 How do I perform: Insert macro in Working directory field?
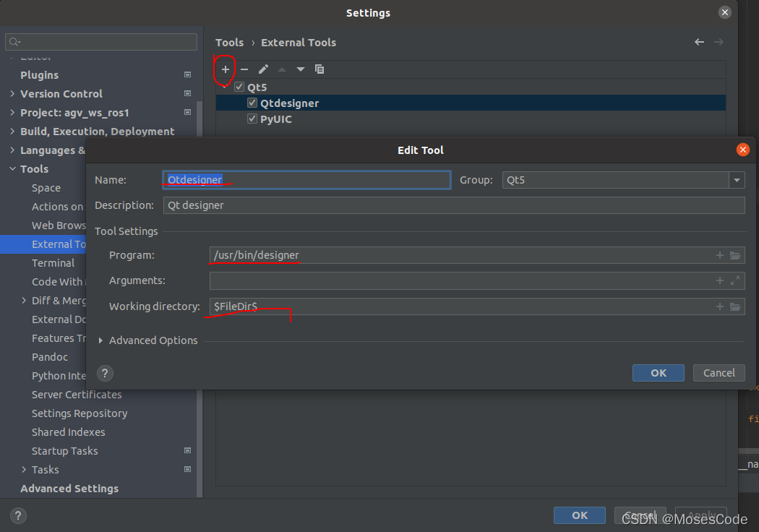(720, 306)
